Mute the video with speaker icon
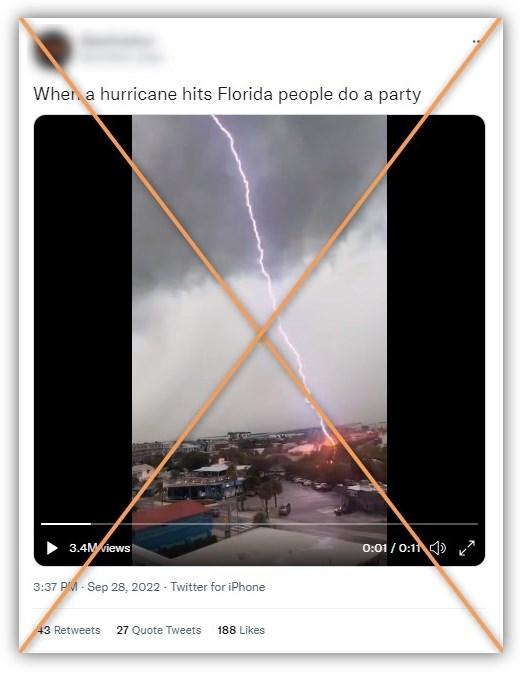Screen dimensions: 523x673 pos(438,548)
